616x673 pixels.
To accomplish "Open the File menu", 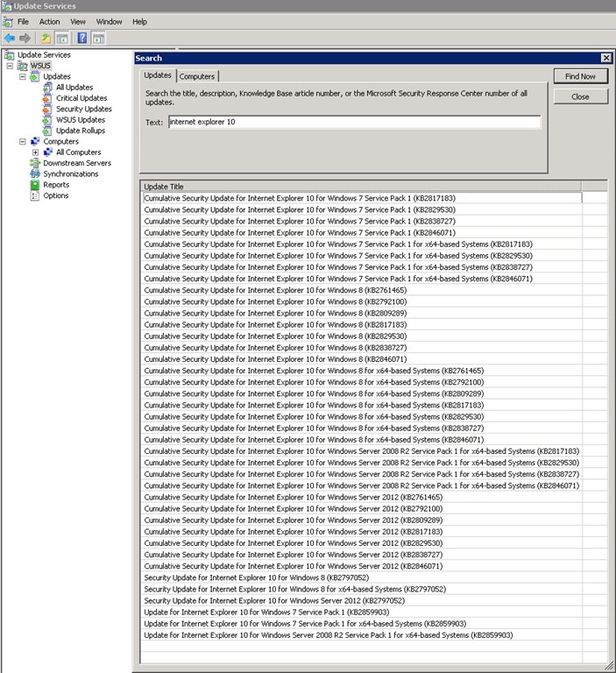I will coord(23,22).
